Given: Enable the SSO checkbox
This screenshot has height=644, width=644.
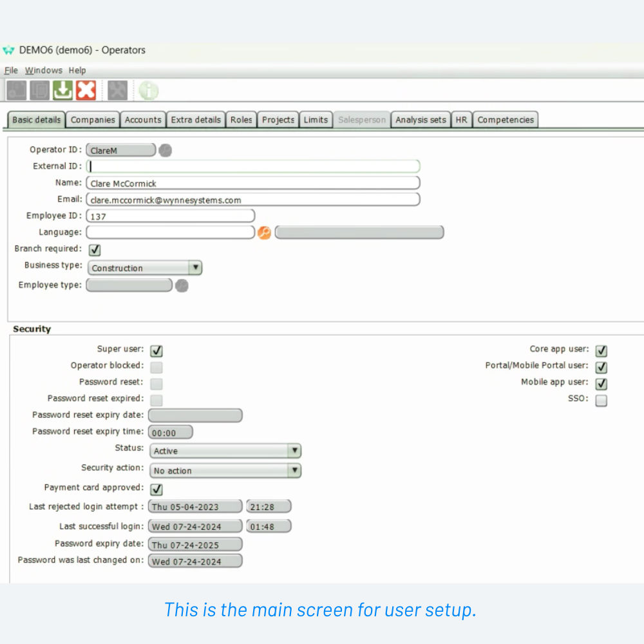Looking at the screenshot, I should [601, 401].
